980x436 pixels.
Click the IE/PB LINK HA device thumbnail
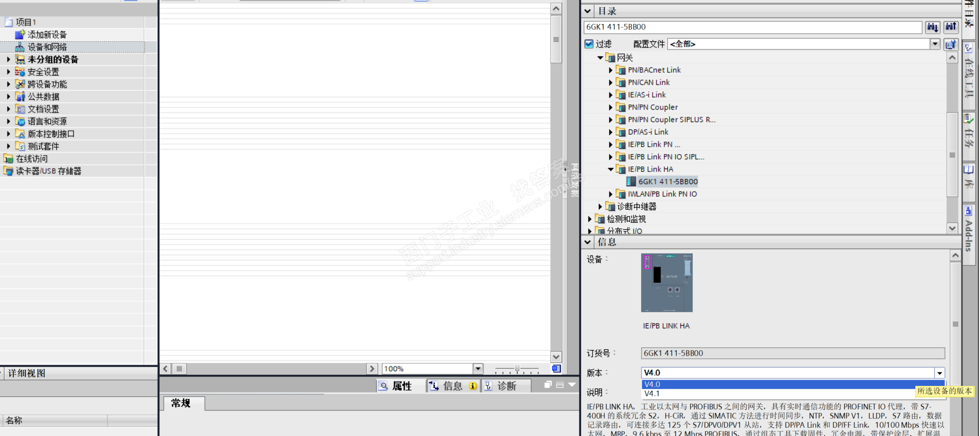tap(667, 283)
